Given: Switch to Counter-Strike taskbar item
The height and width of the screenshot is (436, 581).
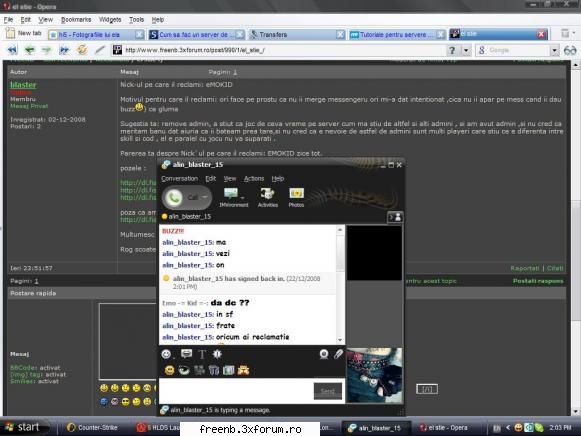Looking at the screenshot, I should click(93, 427).
